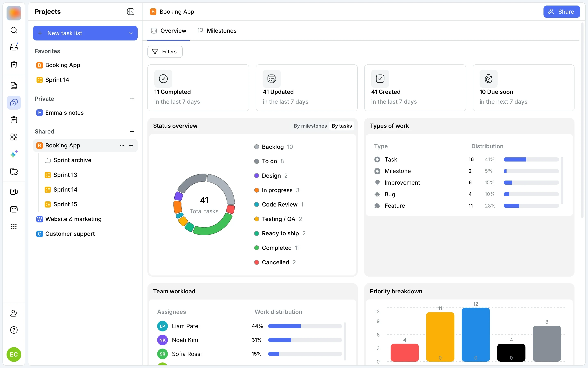The image size is (588, 368).
Task: Open the widgets grid icon in rail
Action: [x=14, y=137]
